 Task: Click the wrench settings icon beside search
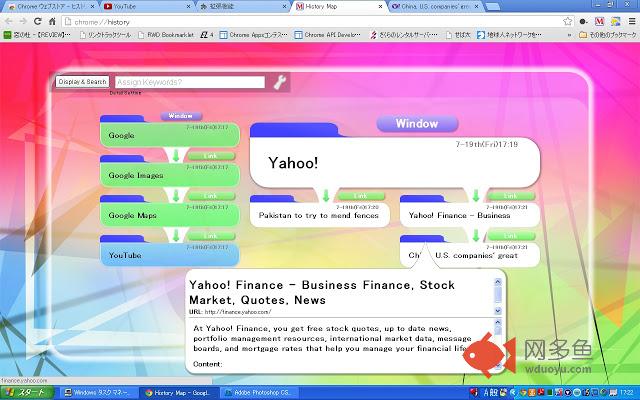[280, 82]
